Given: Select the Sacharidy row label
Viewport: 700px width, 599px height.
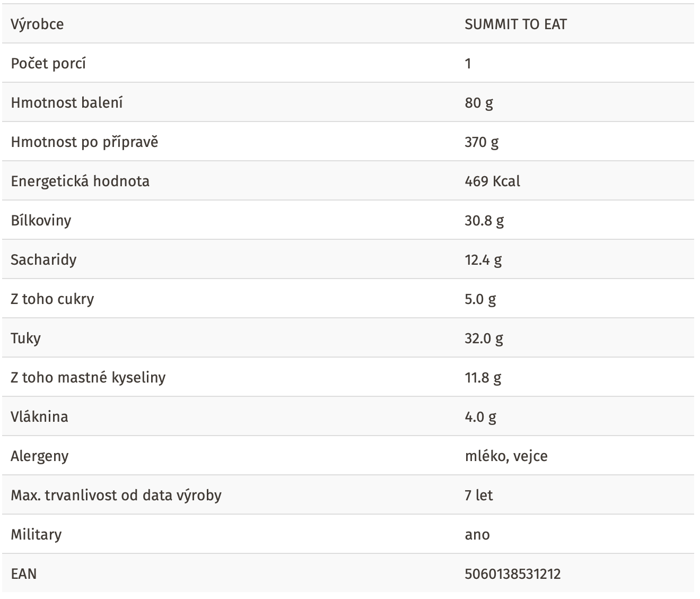Looking at the screenshot, I should tap(43, 260).
